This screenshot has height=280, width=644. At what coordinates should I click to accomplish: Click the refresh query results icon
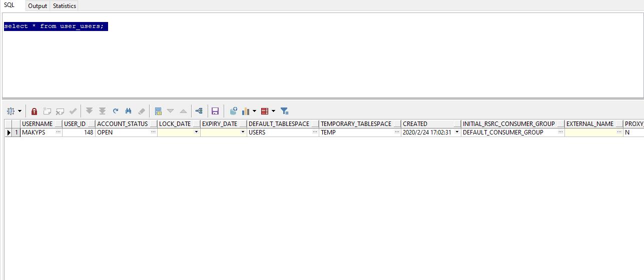pos(116,111)
